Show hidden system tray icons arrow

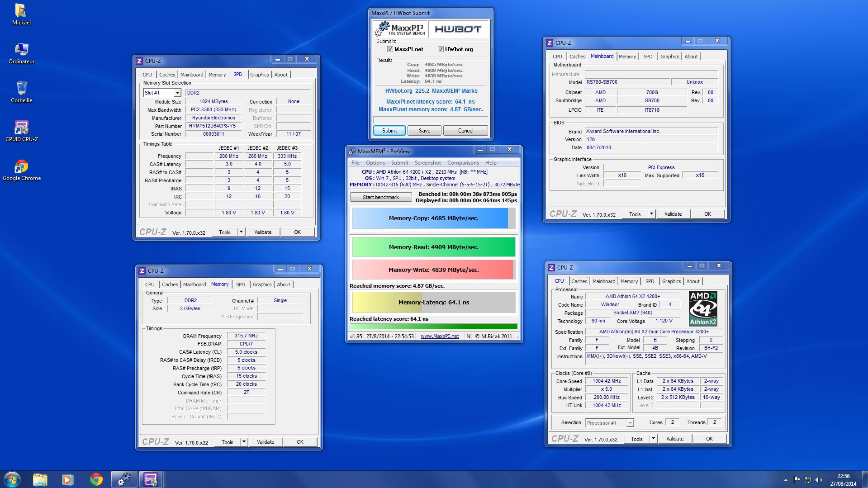coord(786,480)
